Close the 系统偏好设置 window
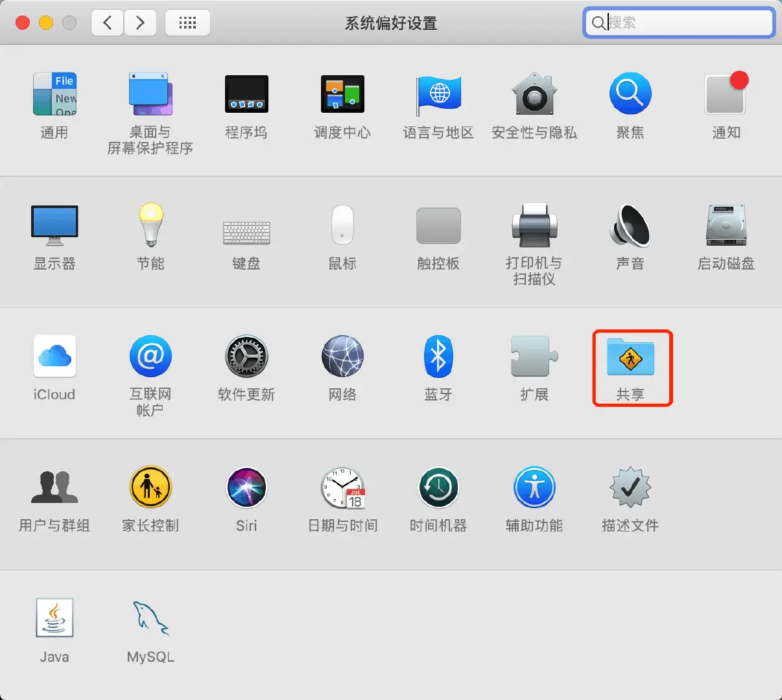The width and height of the screenshot is (782, 700). (23, 23)
